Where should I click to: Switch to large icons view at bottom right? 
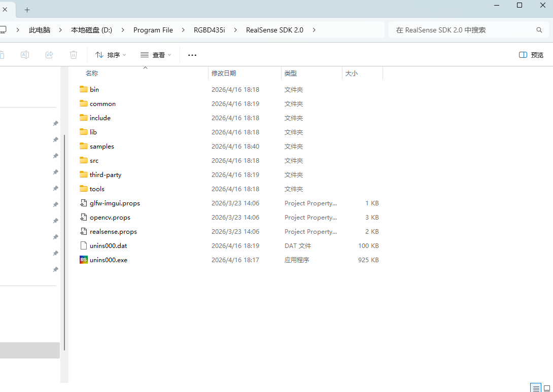pyautogui.click(x=547, y=388)
